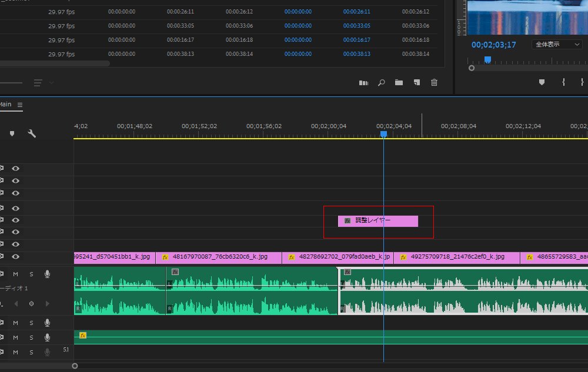Click the trash icon to delete selection
The width and height of the screenshot is (588, 372).
(x=434, y=83)
